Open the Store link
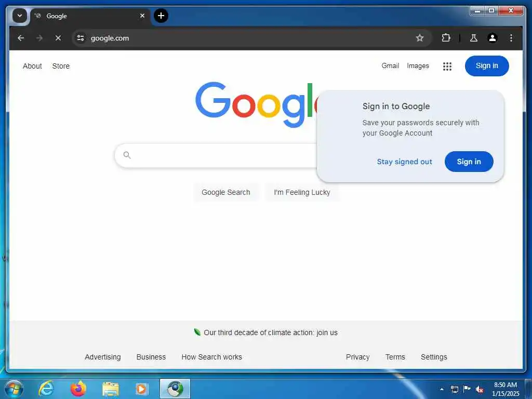532x399 pixels. [61, 66]
